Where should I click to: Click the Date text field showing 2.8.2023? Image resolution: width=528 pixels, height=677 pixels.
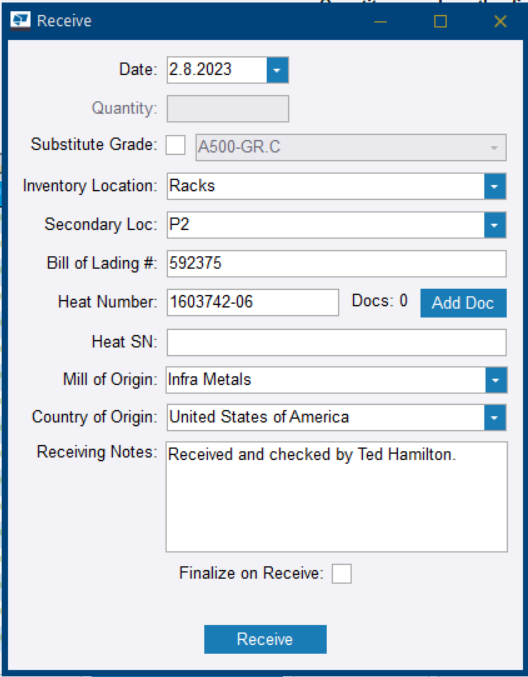click(217, 70)
